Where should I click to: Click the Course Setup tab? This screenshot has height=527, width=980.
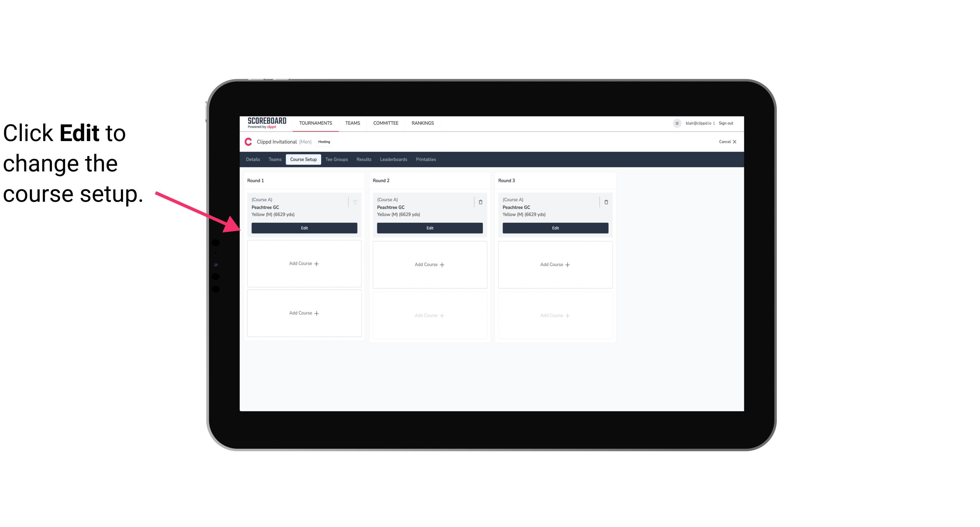[303, 159]
